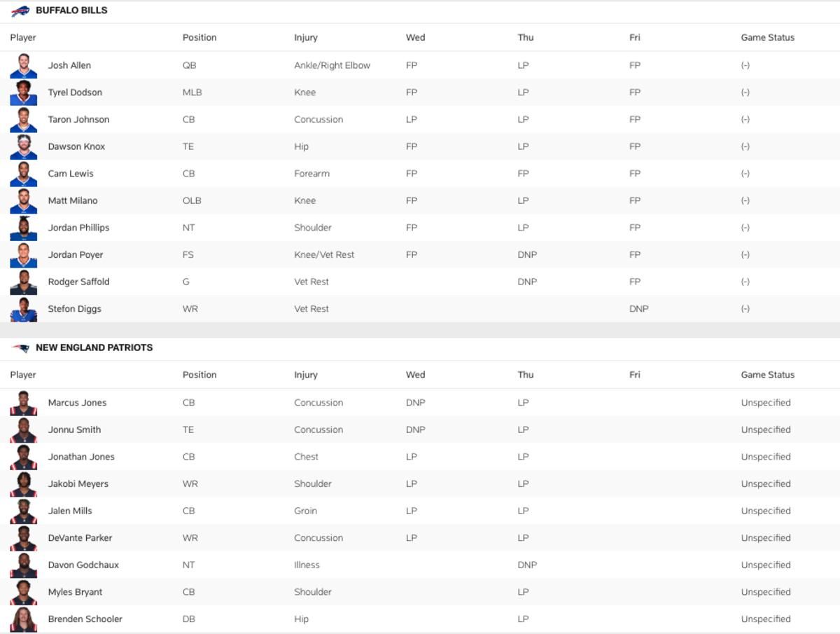840x634 pixels.
Task: Open Josh Allen's headshot photo
Action: pyautogui.click(x=24, y=65)
